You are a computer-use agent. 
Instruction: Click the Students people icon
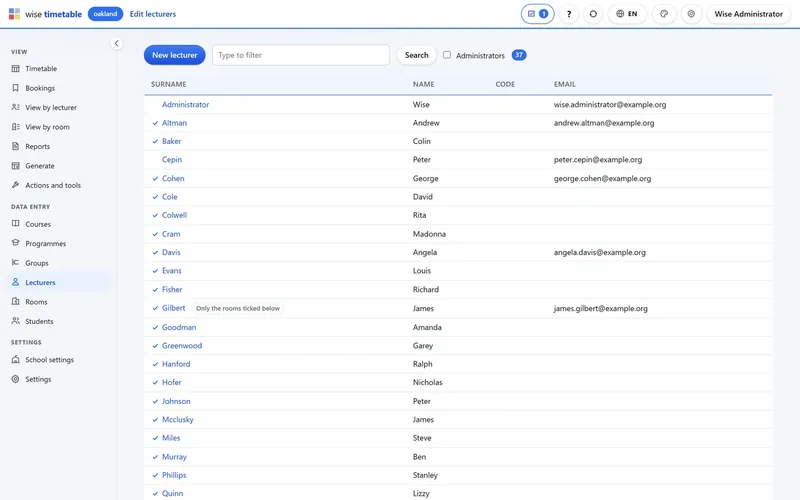coord(15,321)
